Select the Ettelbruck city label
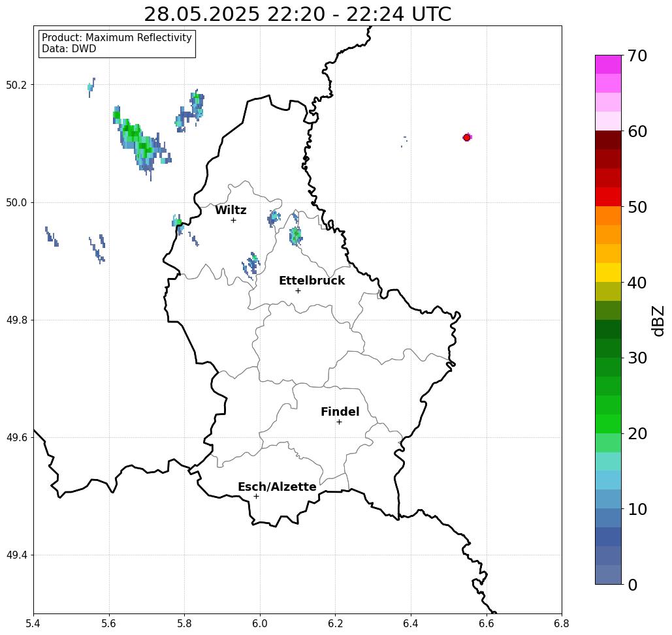 (312, 281)
